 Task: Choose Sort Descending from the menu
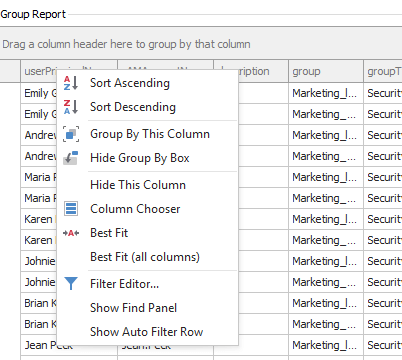pyautogui.click(x=147, y=107)
